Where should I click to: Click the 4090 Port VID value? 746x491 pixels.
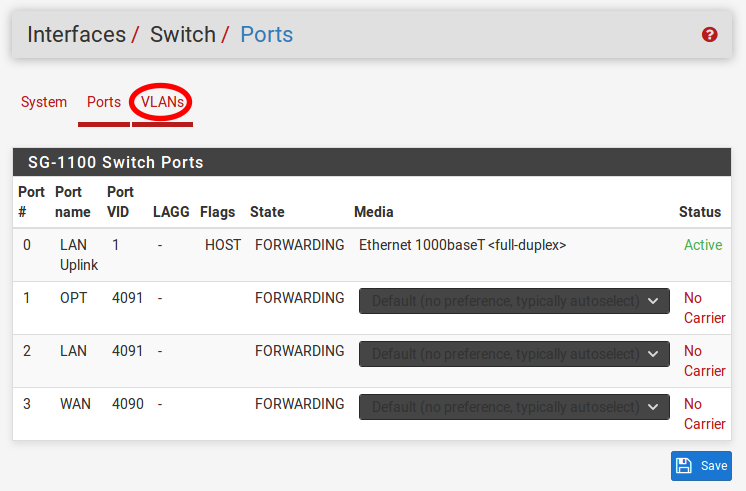pos(127,404)
